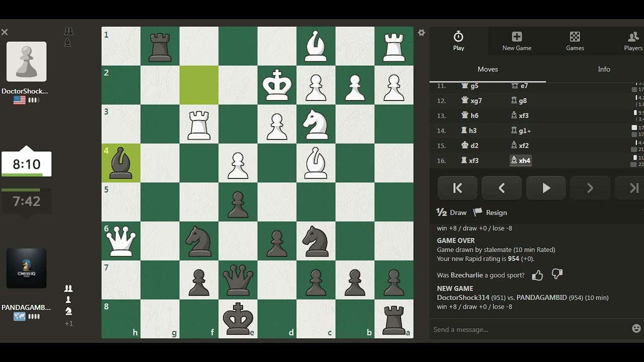This screenshot has height=362, width=644.
Task: Select move 16 bishop xh4
Action: [x=521, y=160]
